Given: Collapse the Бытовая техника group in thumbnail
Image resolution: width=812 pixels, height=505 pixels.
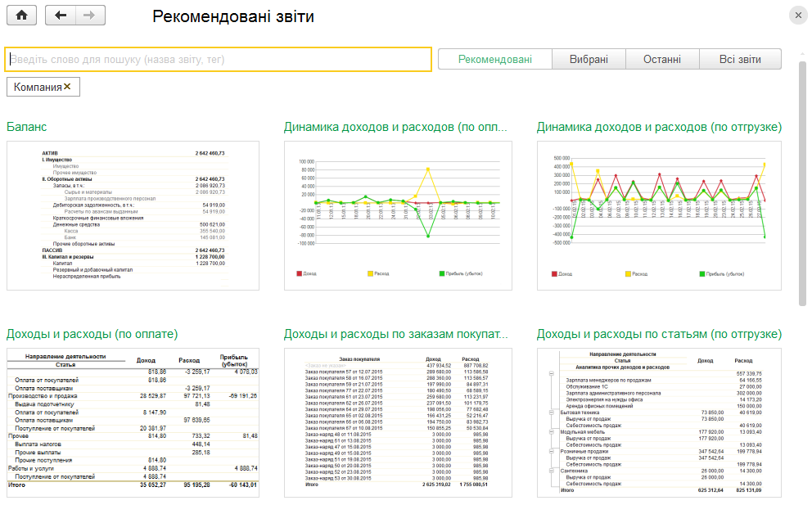Looking at the screenshot, I should tap(552, 413).
